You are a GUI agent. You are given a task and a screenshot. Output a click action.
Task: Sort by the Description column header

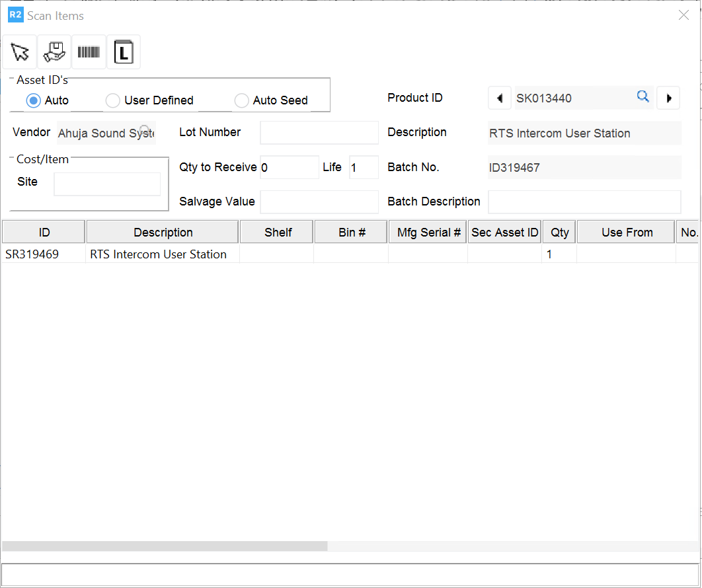tap(163, 233)
